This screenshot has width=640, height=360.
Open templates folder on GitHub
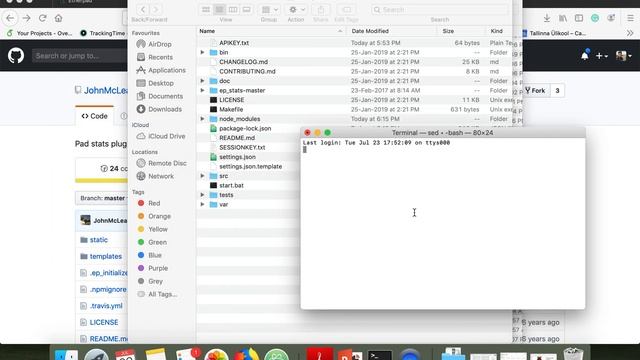(x=106, y=256)
